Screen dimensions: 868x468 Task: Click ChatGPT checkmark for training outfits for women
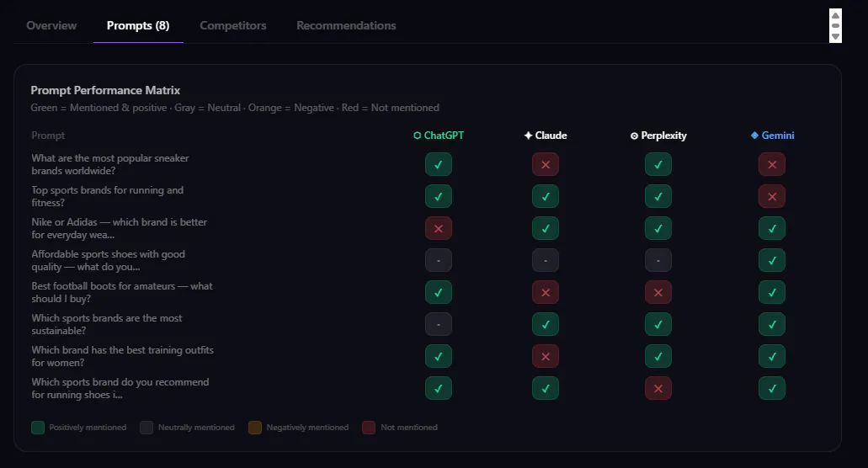pyautogui.click(x=439, y=357)
